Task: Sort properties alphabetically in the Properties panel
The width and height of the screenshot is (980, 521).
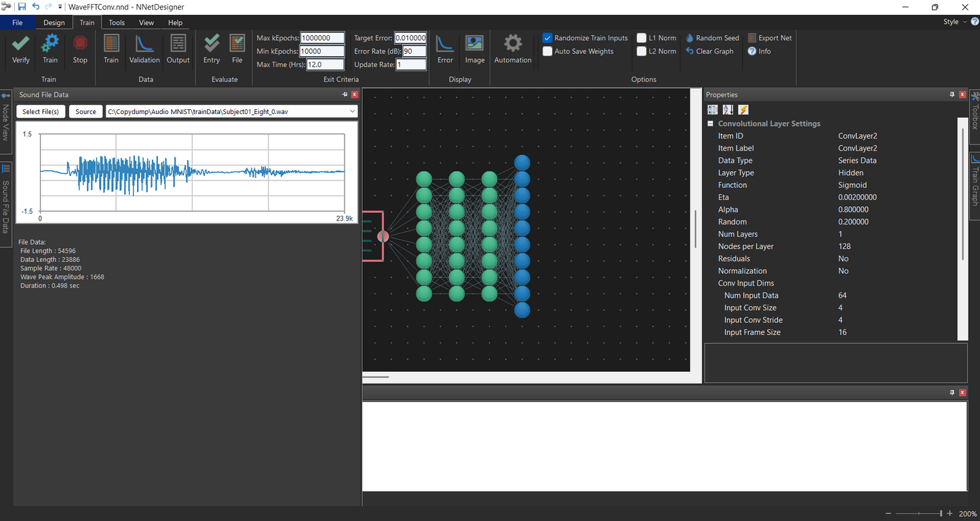Action: (727, 109)
